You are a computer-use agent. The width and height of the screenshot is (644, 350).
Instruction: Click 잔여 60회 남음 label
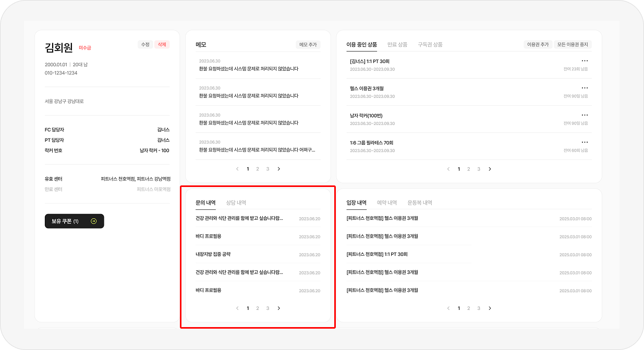pos(576,151)
